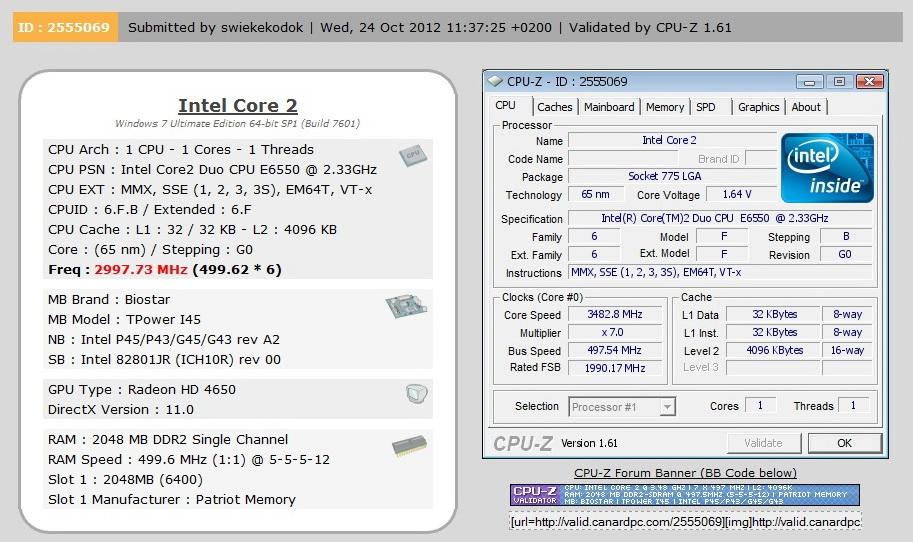Click the Intel inside logo in CPU-Z
913x542 pixels.
coord(827,168)
